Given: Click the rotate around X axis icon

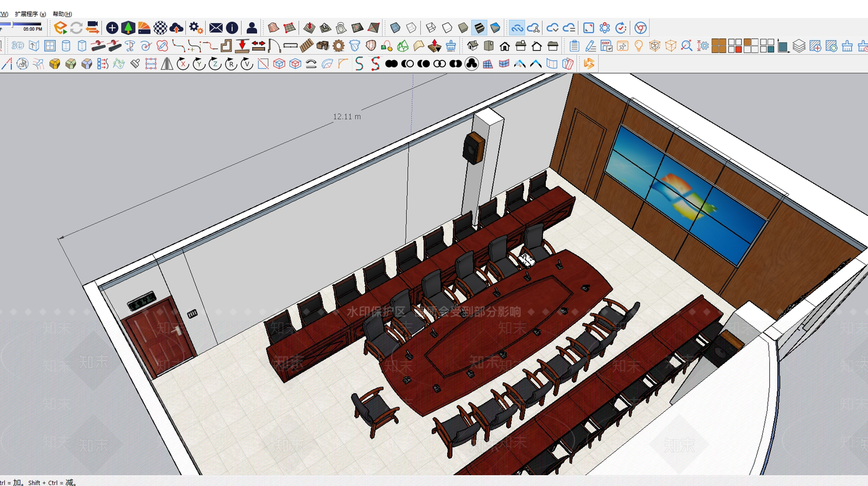Looking at the screenshot, I should tap(183, 64).
